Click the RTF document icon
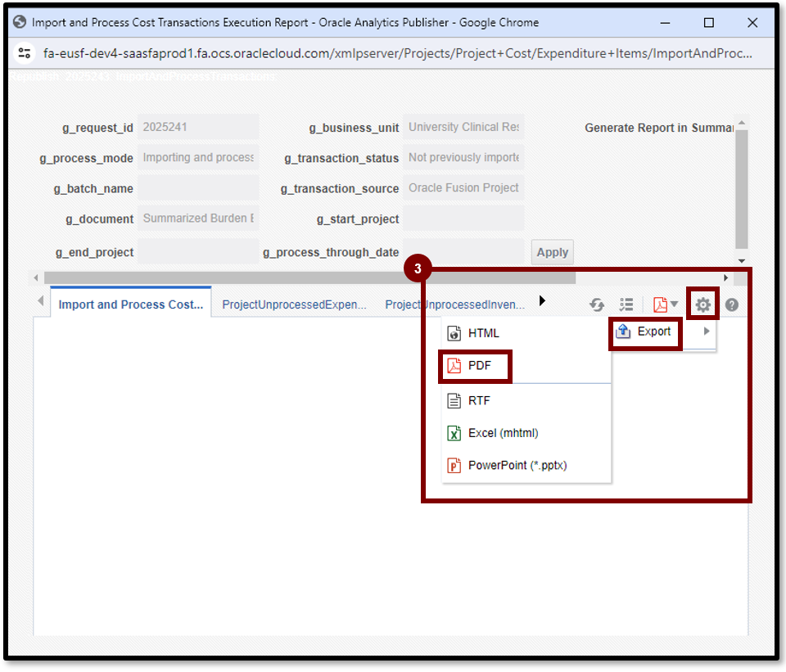786x672 pixels. 454,401
